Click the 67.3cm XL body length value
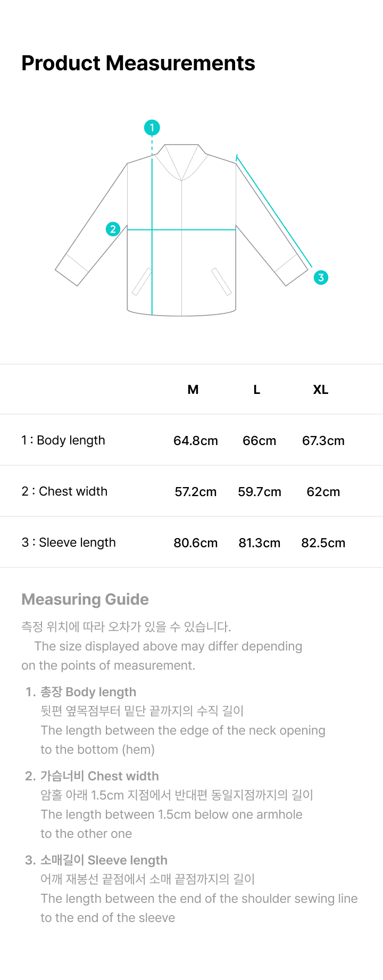383x980 pixels. click(323, 441)
